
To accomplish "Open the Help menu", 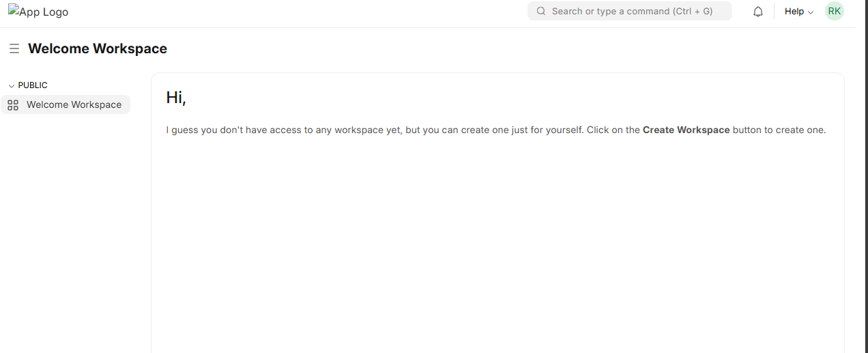I will [x=799, y=12].
